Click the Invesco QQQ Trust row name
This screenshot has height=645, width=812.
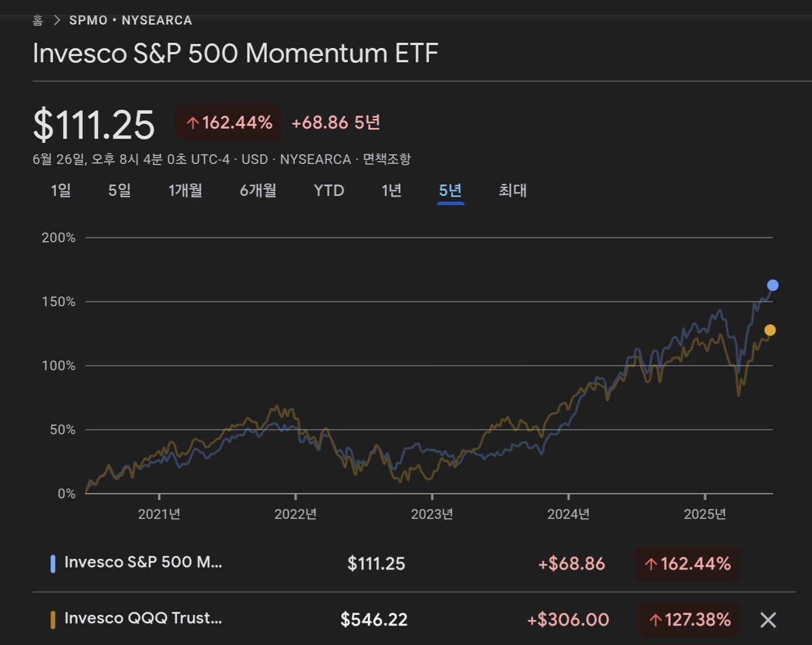click(143, 618)
